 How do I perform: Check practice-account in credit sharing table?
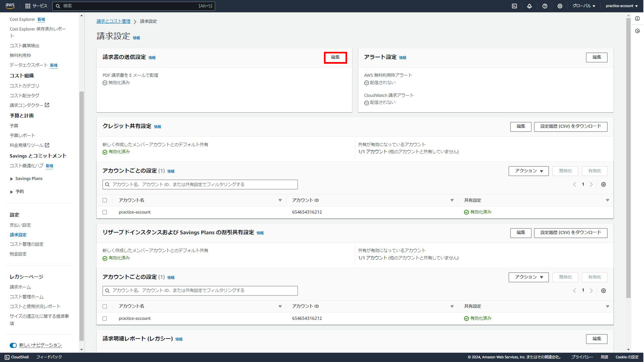(105, 212)
